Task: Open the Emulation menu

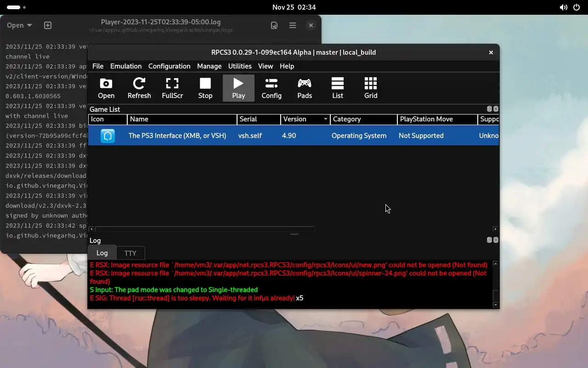Action: click(126, 66)
